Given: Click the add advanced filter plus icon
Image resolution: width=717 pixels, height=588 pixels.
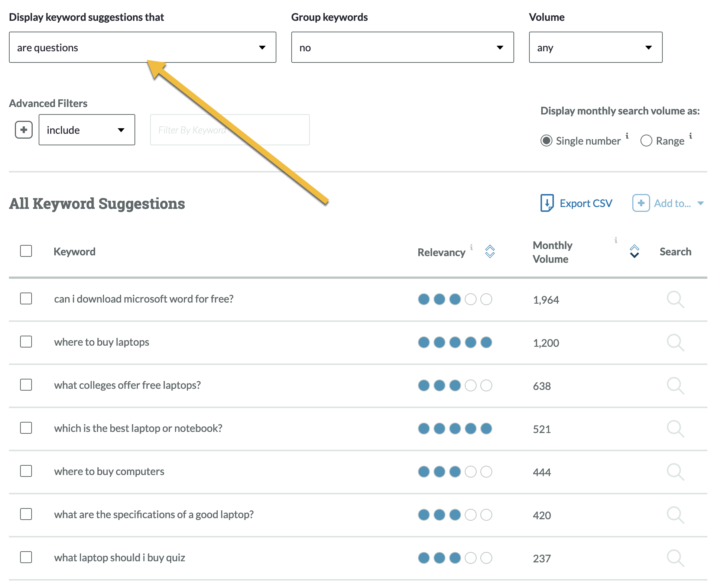Looking at the screenshot, I should pyautogui.click(x=24, y=130).
